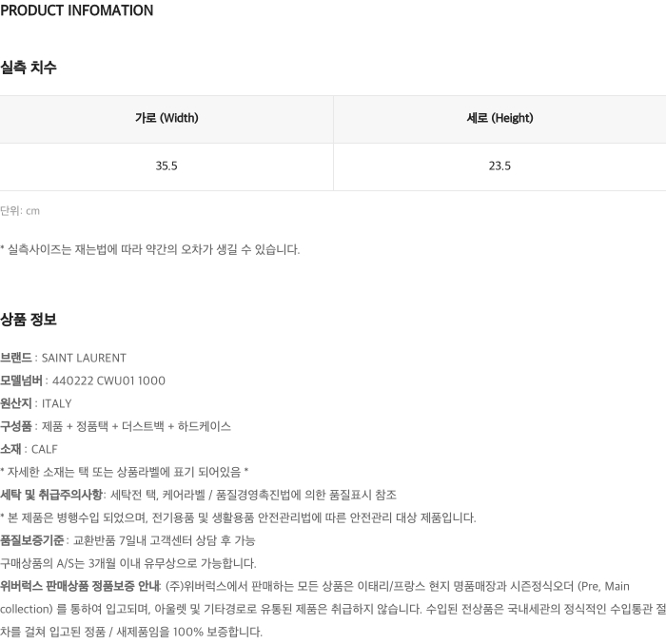Select the 세로 (Height) column header
Viewport: 666px width, 644px height.
[499, 119]
